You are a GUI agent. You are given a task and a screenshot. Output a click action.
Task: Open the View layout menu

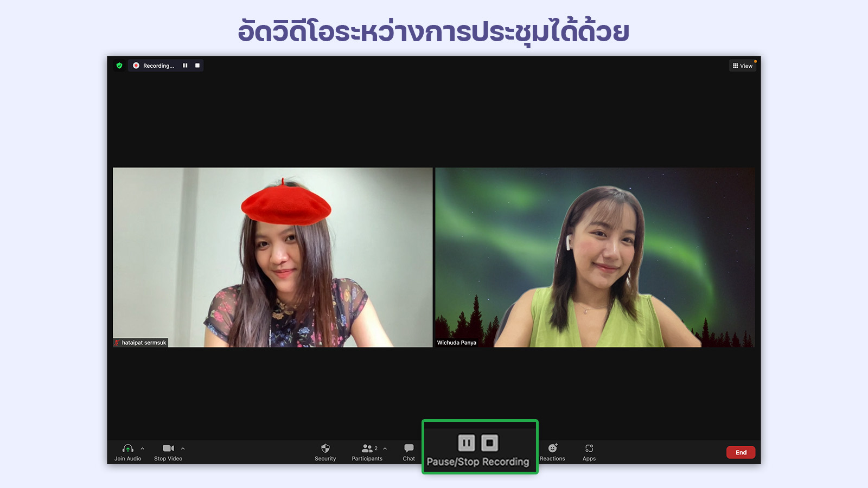743,66
